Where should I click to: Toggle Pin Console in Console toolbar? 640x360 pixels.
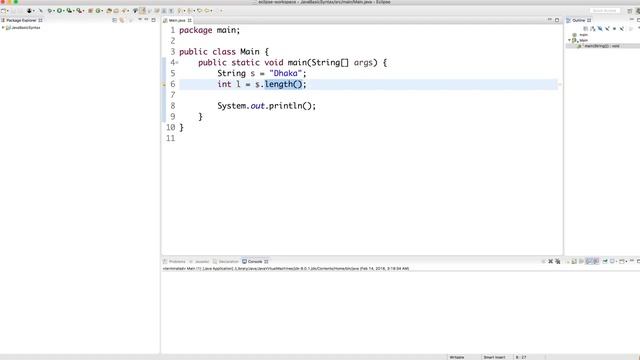coord(605,261)
